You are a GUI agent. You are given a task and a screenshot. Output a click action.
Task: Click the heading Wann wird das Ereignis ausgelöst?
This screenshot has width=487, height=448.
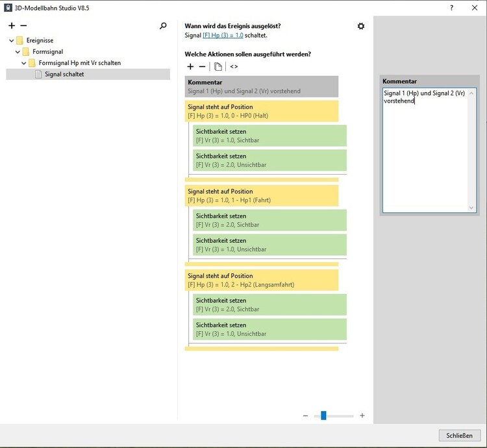232,26
